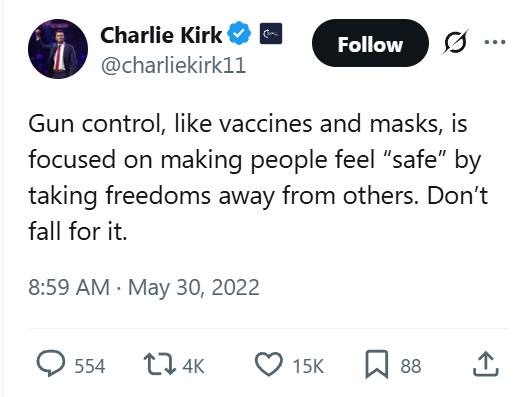Open the three-dot more options menu
The image size is (526, 397).
click(495, 42)
